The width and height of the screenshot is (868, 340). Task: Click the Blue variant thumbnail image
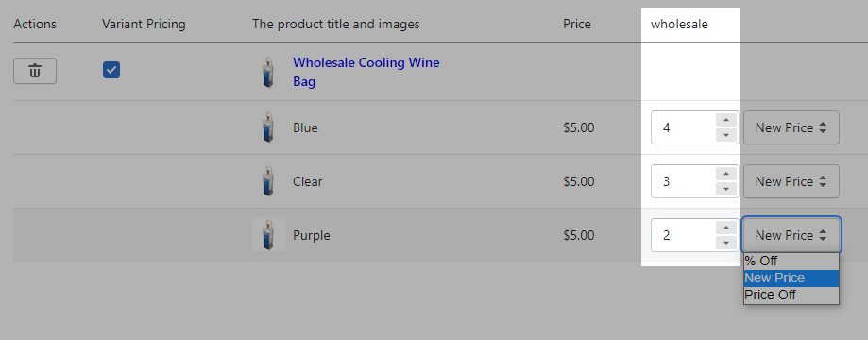point(268,127)
